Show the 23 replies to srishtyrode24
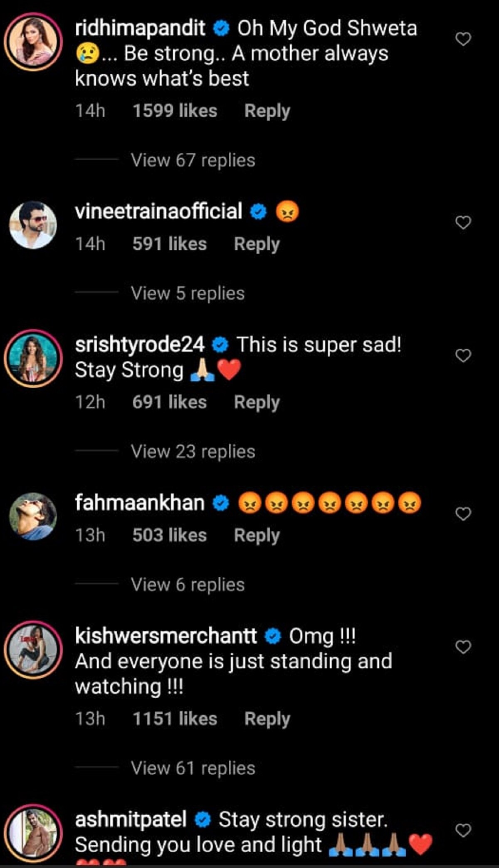 (193, 451)
